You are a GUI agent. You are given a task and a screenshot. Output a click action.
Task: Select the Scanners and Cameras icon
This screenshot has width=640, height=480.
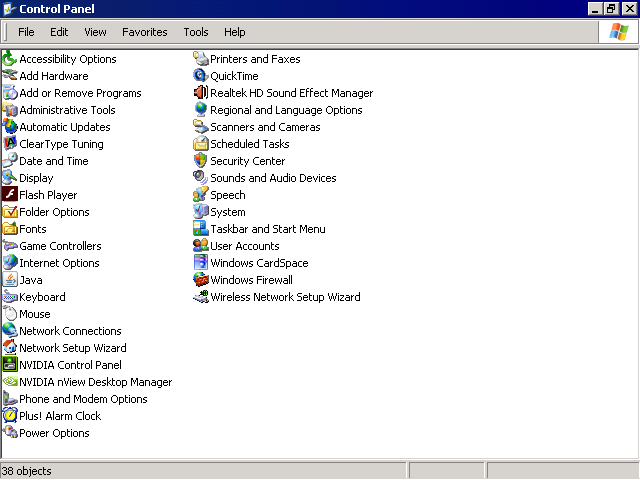tap(200, 127)
